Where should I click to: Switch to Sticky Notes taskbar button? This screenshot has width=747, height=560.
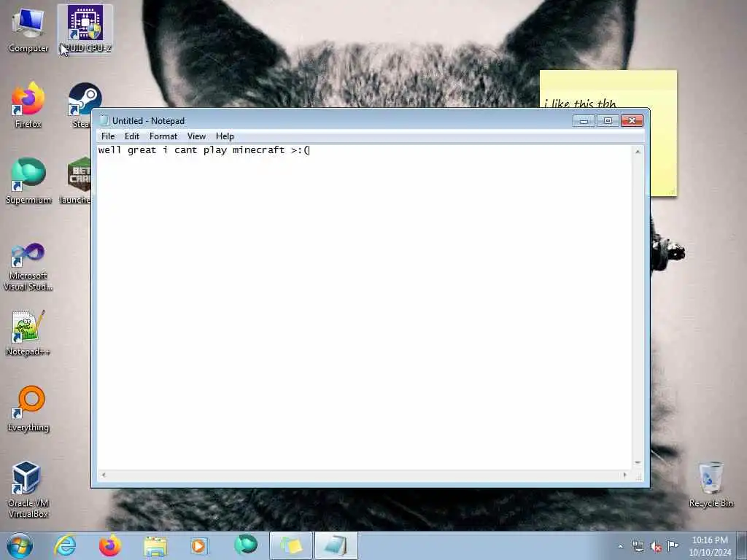tap(291, 545)
